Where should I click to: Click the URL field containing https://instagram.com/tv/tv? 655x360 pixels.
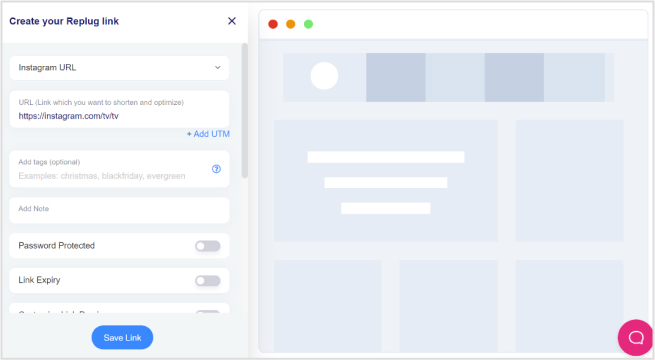(x=119, y=109)
